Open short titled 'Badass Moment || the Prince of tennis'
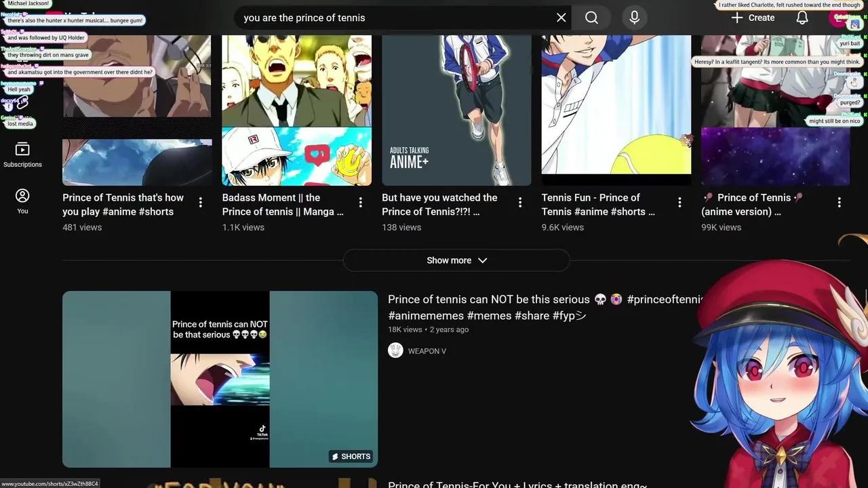Image resolution: width=868 pixels, height=488 pixels. tap(283, 205)
